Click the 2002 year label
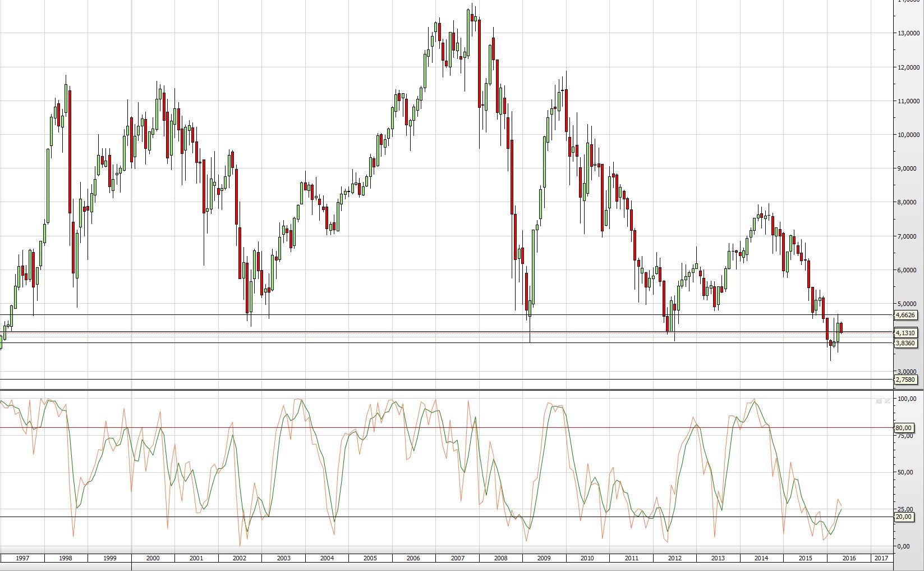 (240, 558)
